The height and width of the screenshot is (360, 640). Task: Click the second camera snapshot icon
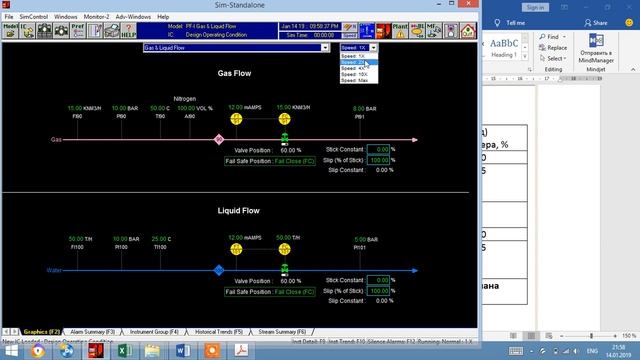[61, 31]
